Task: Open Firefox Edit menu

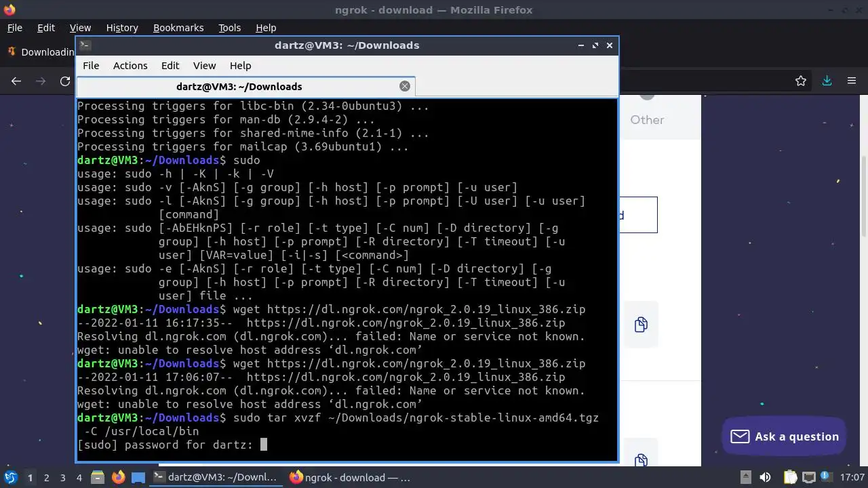Action: coord(46,28)
